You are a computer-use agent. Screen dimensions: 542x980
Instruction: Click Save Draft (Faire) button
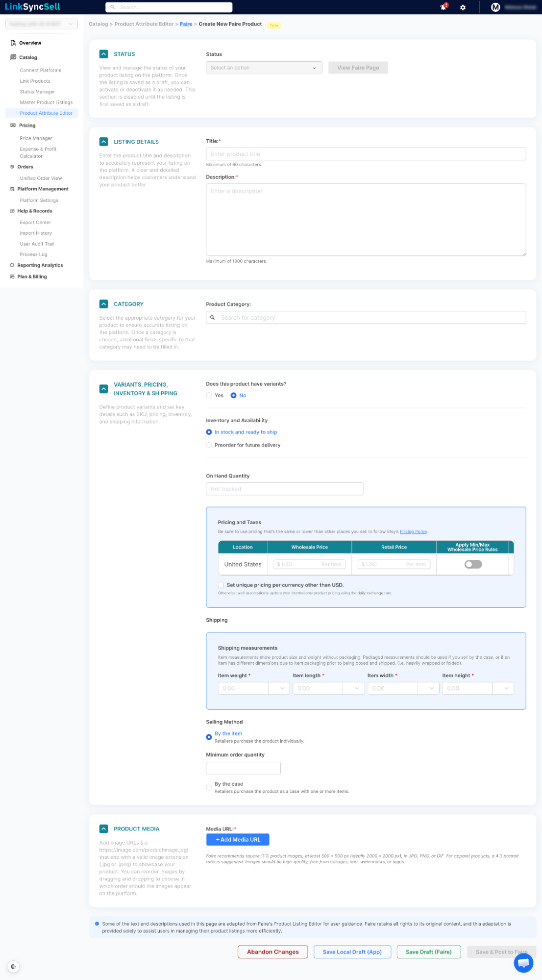pos(429,952)
